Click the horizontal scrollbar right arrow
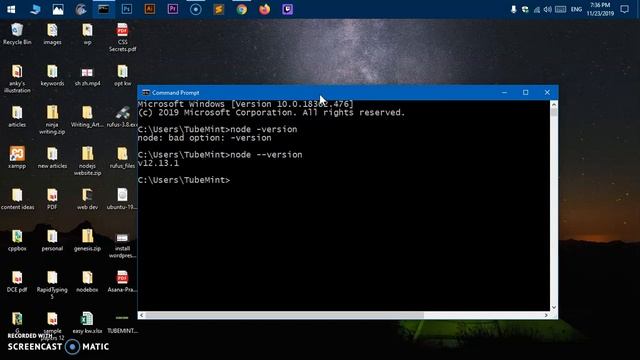 (546, 315)
